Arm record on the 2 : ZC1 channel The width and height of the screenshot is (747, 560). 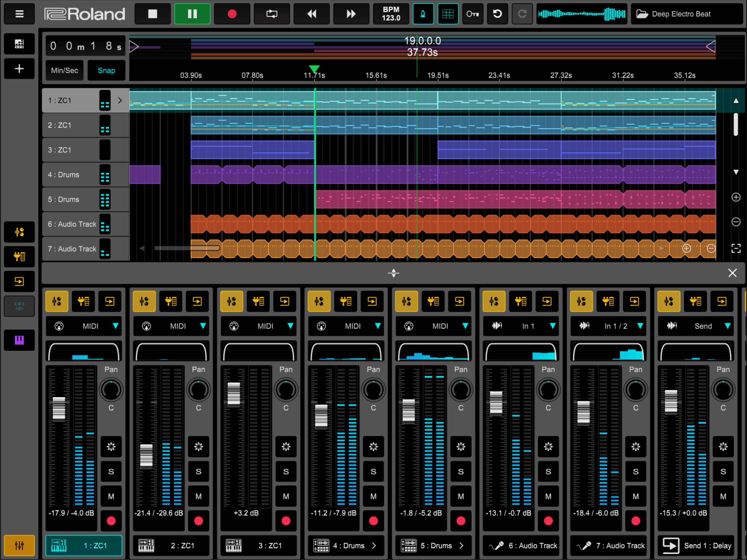[198, 521]
